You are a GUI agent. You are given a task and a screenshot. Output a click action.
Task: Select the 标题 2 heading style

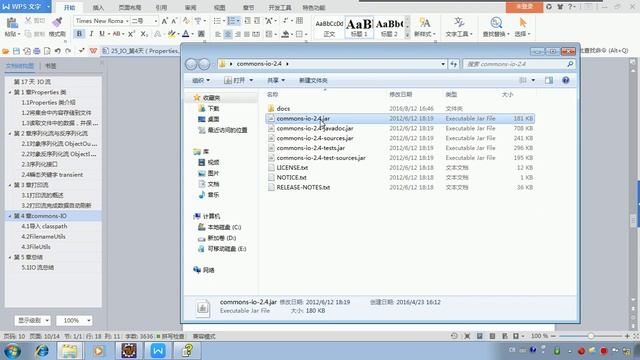[x=389, y=28]
